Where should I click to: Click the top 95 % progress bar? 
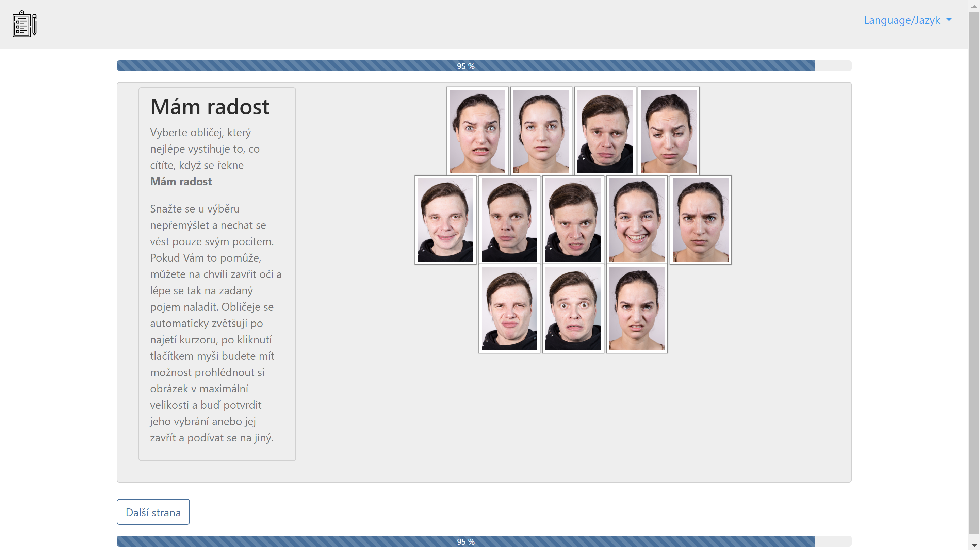[465, 66]
